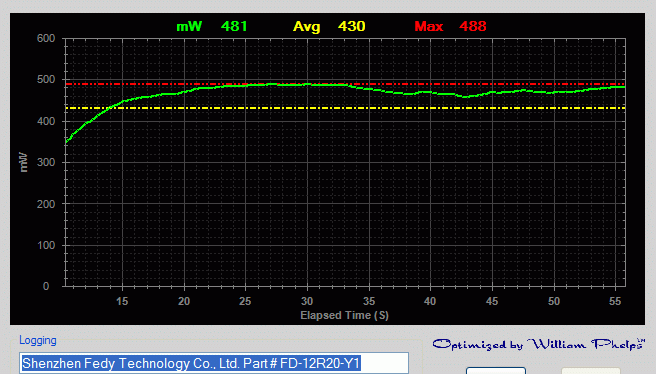The image size is (656, 374).
Task: Click the vertical mW axis title
Action: (x=23, y=162)
